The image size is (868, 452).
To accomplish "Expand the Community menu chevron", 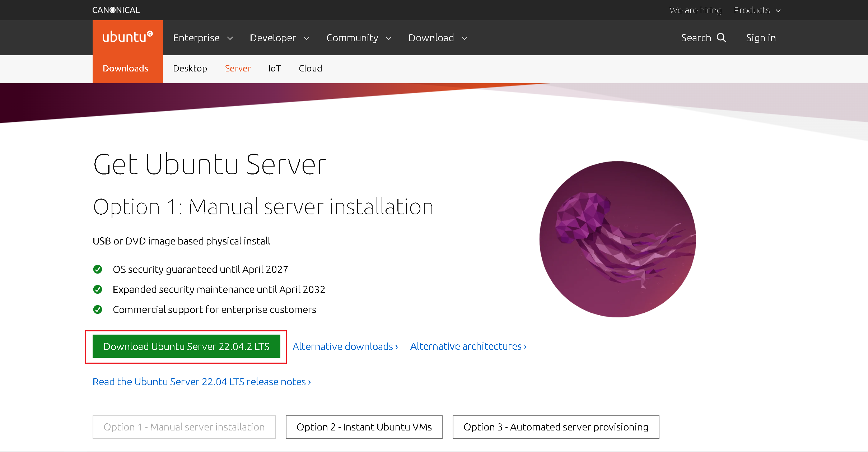I will pyautogui.click(x=389, y=38).
